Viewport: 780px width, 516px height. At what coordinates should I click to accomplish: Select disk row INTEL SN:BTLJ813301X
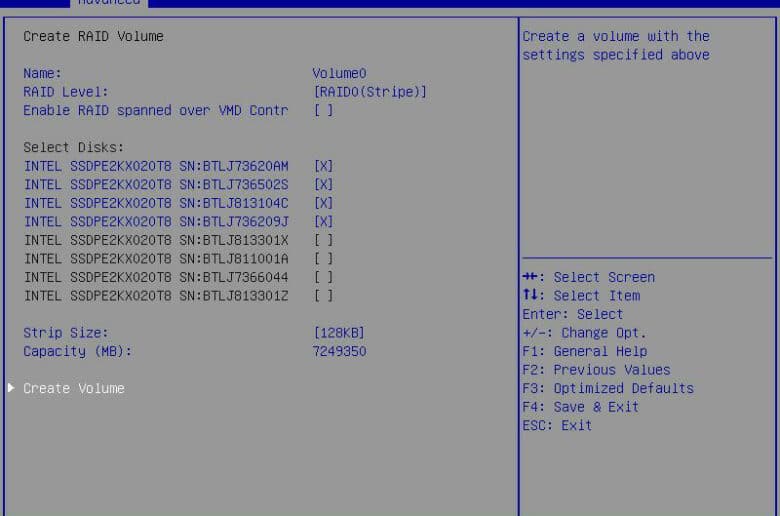pos(156,240)
